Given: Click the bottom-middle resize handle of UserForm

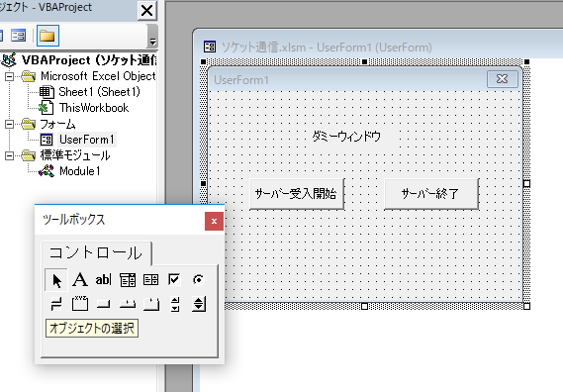Looking at the screenshot, I should (x=364, y=306).
